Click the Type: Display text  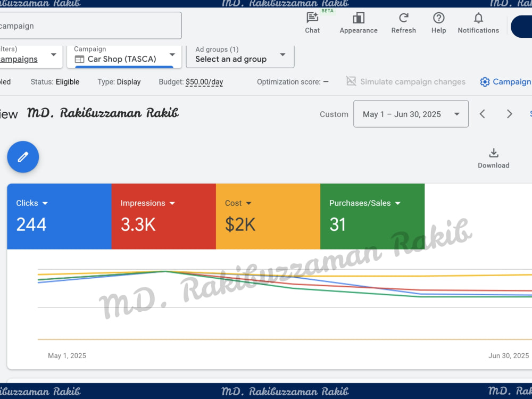(119, 82)
